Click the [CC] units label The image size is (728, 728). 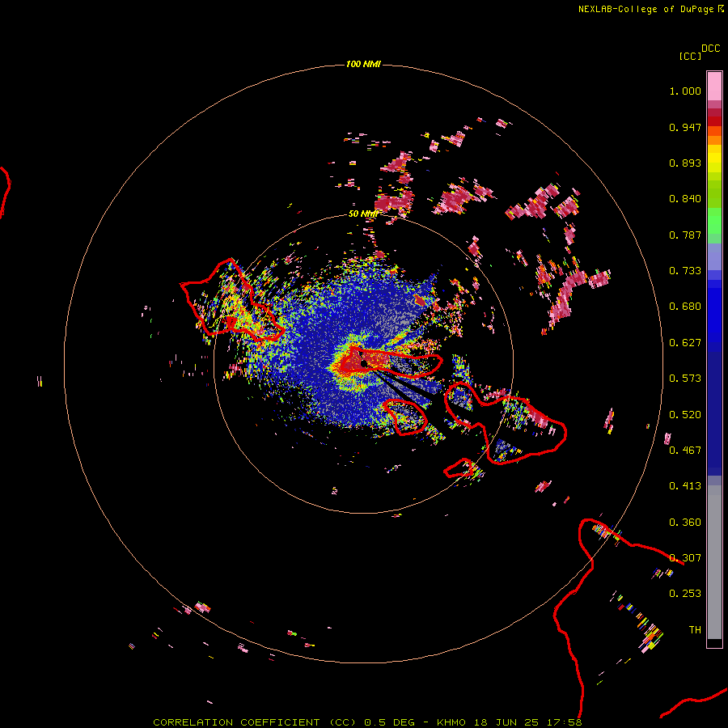coord(691,56)
